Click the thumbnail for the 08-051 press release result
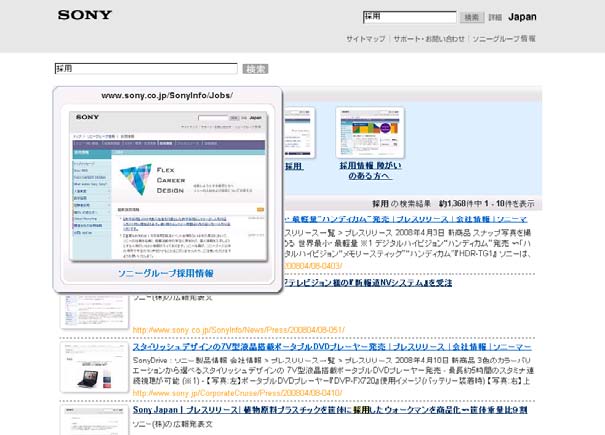This screenshot has height=435, width=605. point(94,311)
